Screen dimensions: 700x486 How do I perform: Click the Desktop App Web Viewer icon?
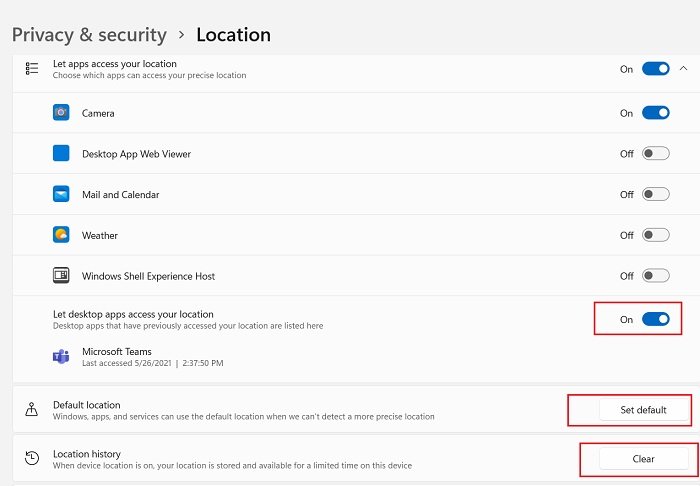pyautogui.click(x=61, y=154)
